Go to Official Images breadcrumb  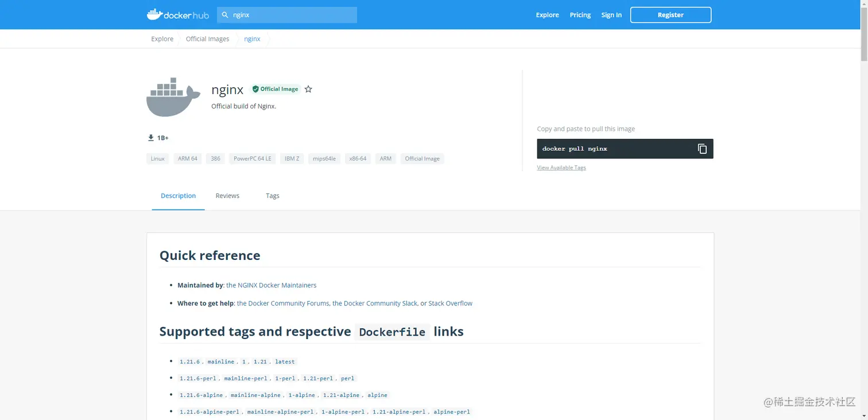(x=207, y=39)
